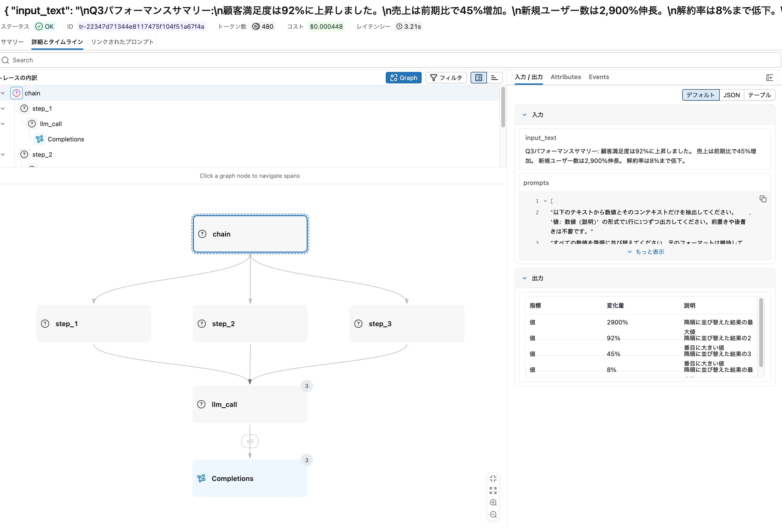Click the 8% cell in output table
The height and width of the screenshot is (532, 782).
pos(611,370)
